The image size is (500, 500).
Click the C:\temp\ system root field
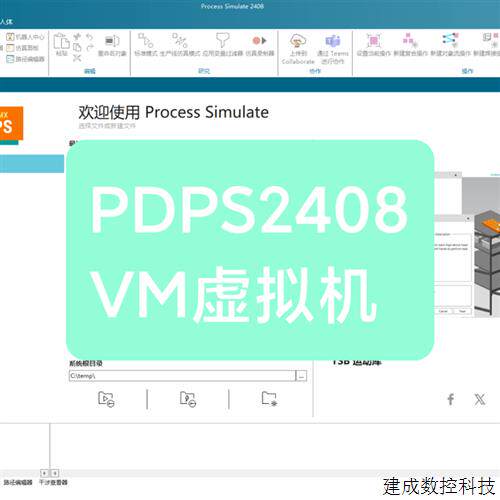point(182,376)
